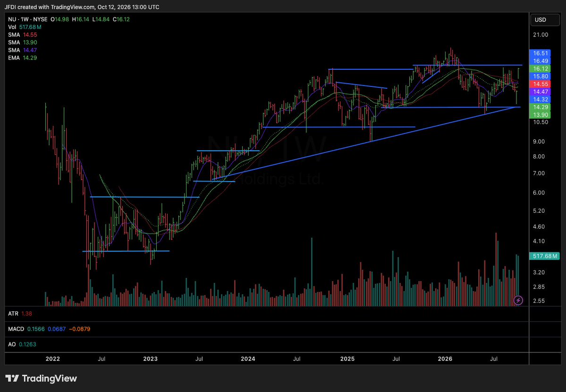This screenshot has width=566, height=392.
Task: Click the 21.00 price axis label
Action: click(541, 34)
